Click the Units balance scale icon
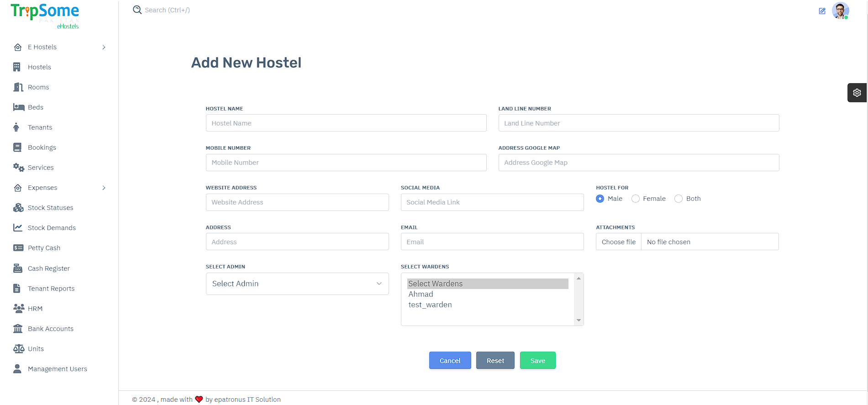The height and width of the screenshot is (405, 868). coord(18,349)
